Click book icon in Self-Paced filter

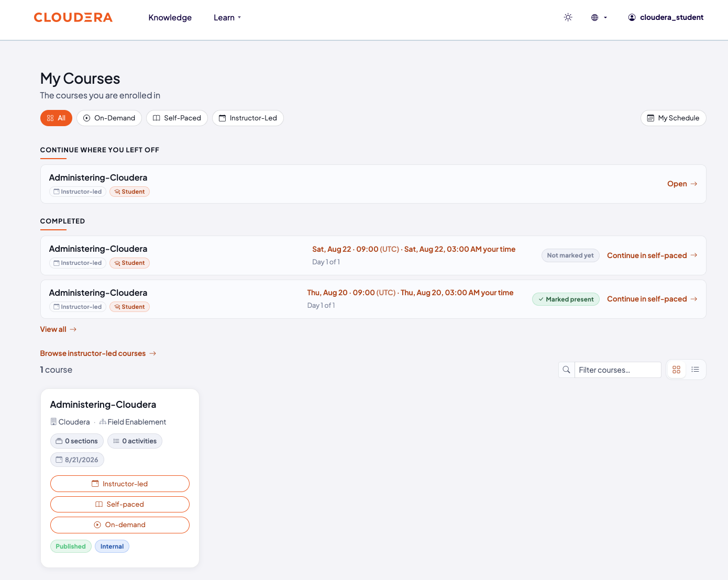click(156, 118)
